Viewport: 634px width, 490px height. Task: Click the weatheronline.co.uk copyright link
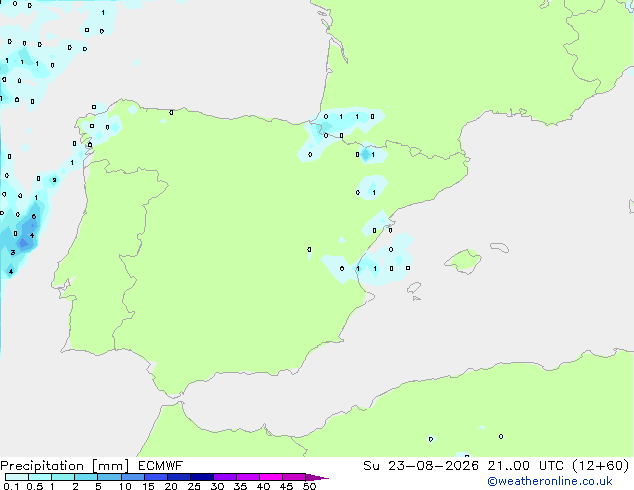(549, 481)
